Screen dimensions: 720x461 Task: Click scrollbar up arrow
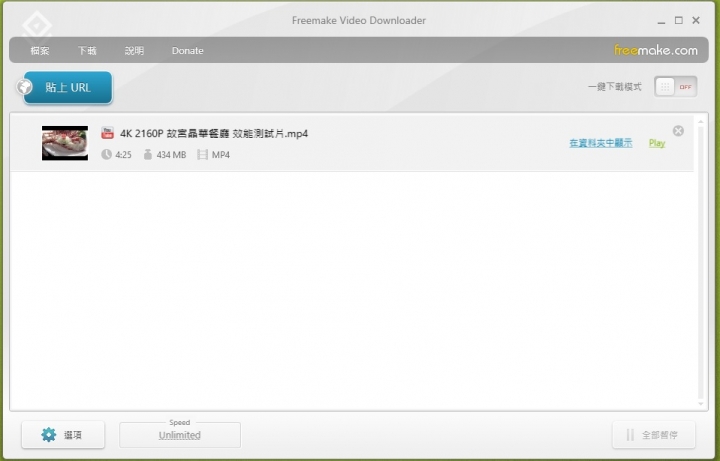pyautogui.click(x=701, y=122)
